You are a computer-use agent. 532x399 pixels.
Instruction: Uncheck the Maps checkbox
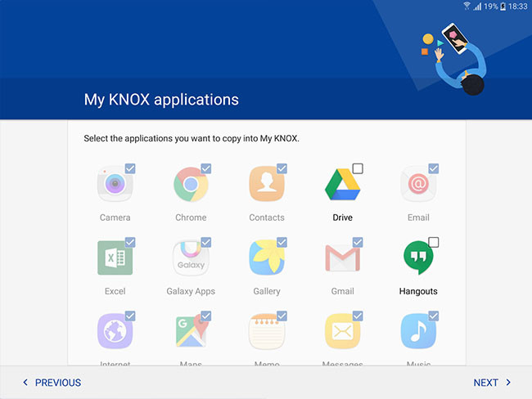tap(206, 316)
